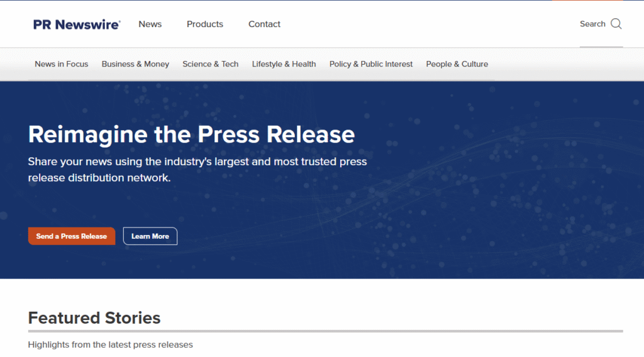Open the People & Culture category
This screenshot has height=357, width=644.
[x=457, y=64]
